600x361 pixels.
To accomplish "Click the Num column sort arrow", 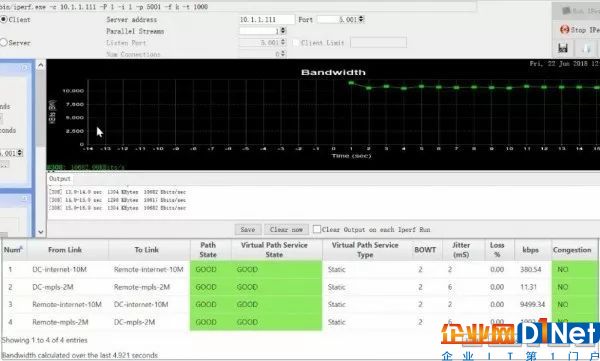I will [x=21, y=248].
